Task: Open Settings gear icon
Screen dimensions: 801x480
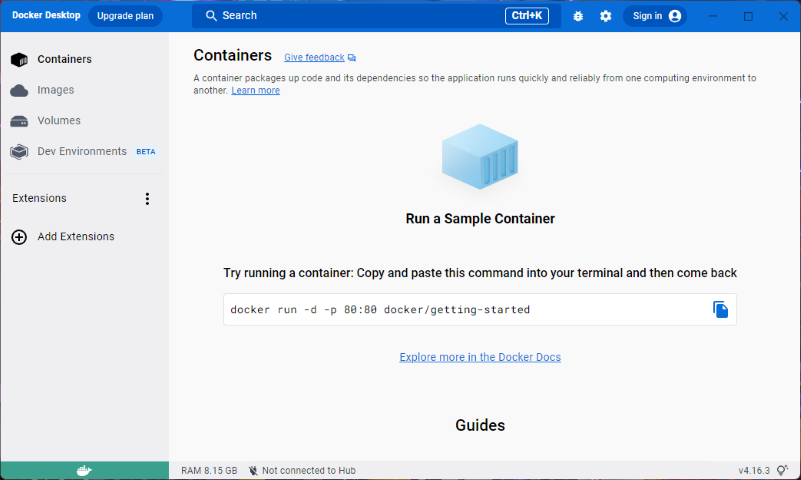Action: 605,16
